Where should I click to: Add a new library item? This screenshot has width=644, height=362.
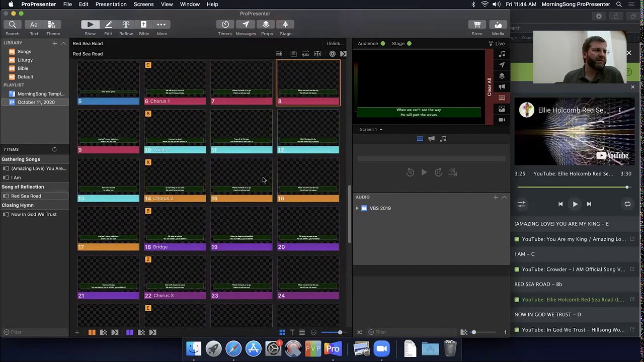click(55, 43)
